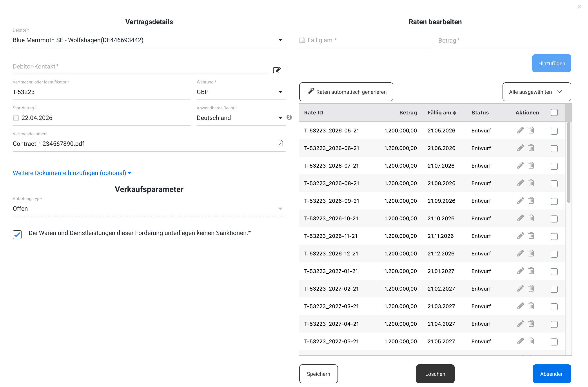Click the Betrag column header in table
The width and height of the screenshot is (588, 387).
pyautogui.click(x=408, y=113)
